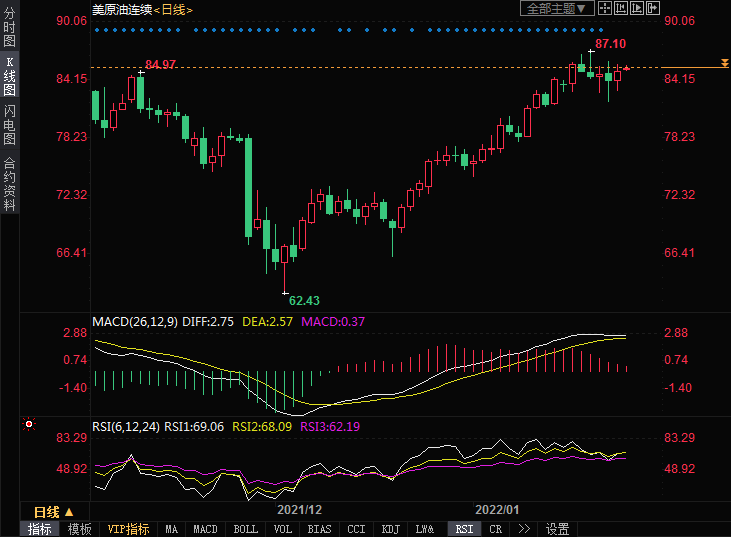The width and height of the screenshot is (731, 537).
Task: Expand more indicators with the >> button
Action: 523,529
